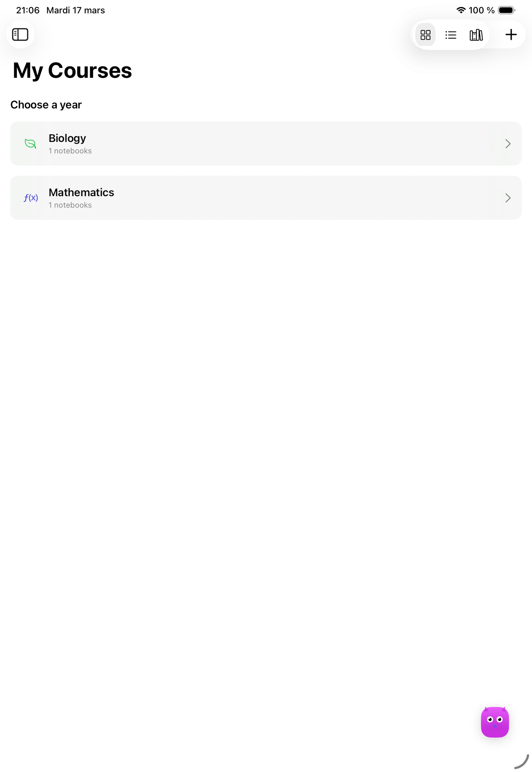Switch to bookshelf view
Screen dimensions: 532x772
[x=476, y=35]
